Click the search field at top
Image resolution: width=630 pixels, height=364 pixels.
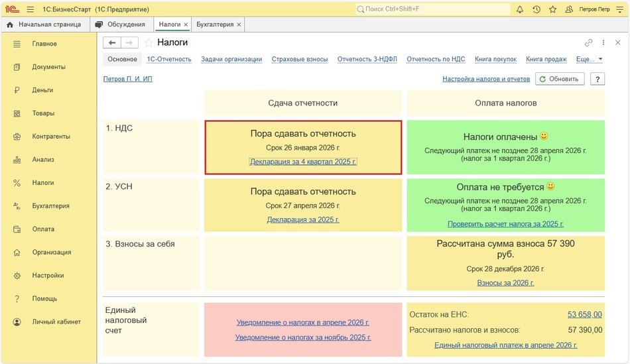coord(432,9)
